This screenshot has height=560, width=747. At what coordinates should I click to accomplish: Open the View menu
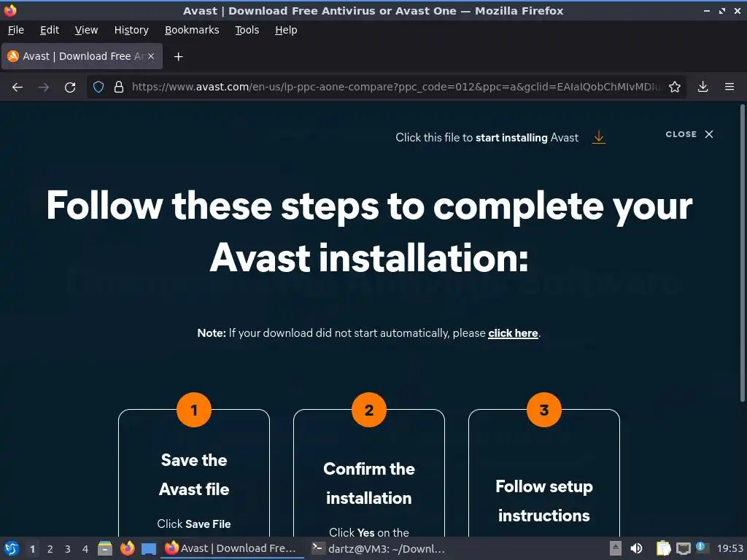click(x=86, y=30)
